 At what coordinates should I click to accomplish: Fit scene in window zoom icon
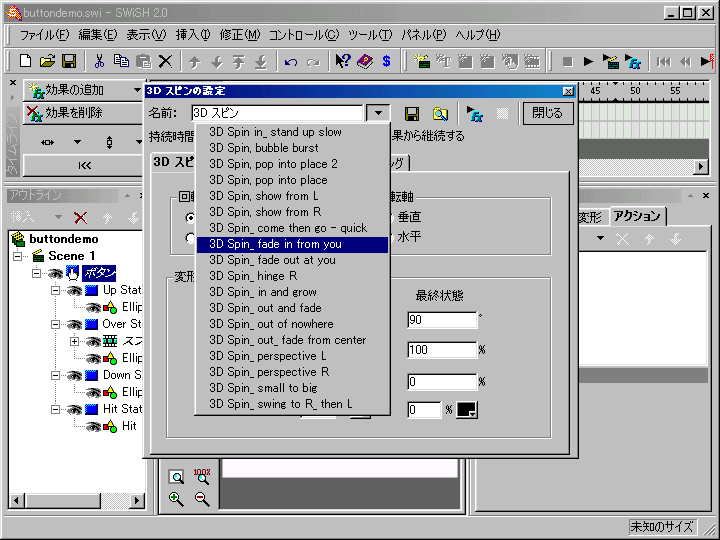tap(176, 477)
